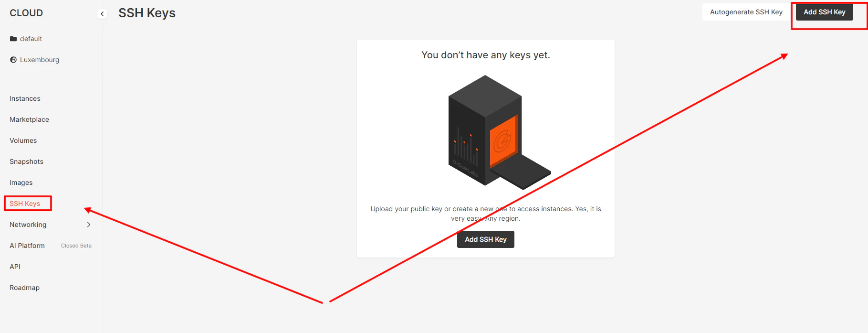Open the Volumes page
Image resolution: width=868 pixels, height=333 pixels.
(x=23, y=140)
